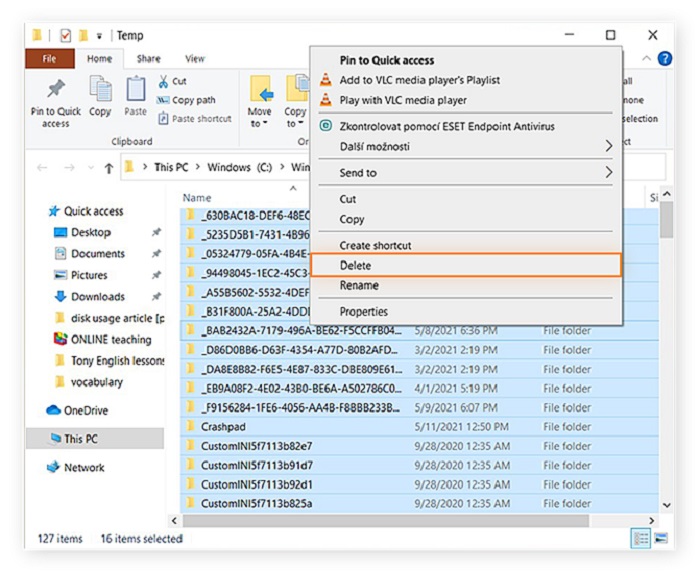This screenshot has height=573, width=700.
Task: Click Copy path in the ribbon
Action: (x=186, y=100)
